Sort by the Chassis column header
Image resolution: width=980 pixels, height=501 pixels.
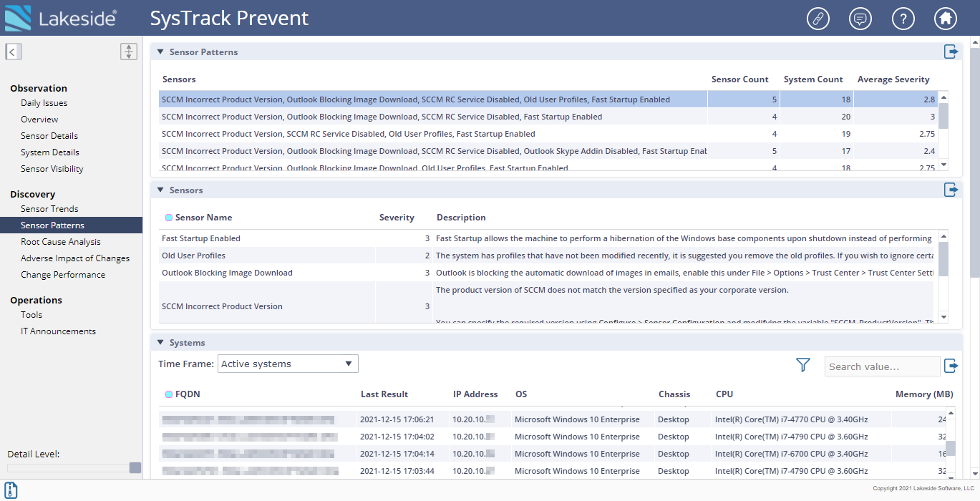(x=674, y=394)
